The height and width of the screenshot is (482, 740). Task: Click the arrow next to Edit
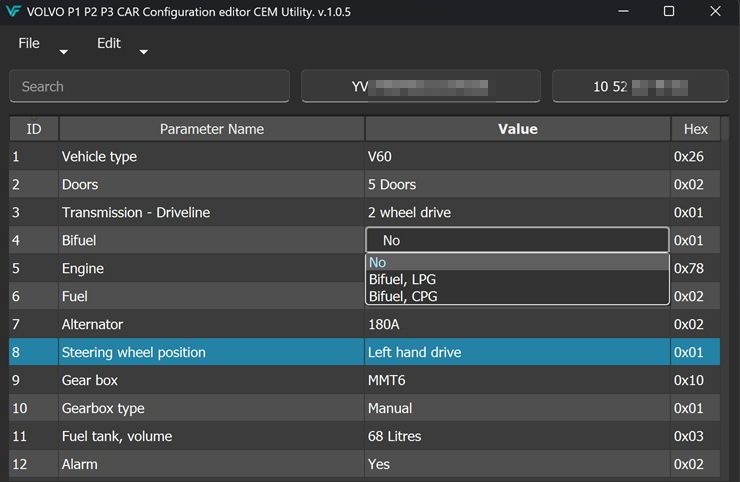(x=144, y=52)
